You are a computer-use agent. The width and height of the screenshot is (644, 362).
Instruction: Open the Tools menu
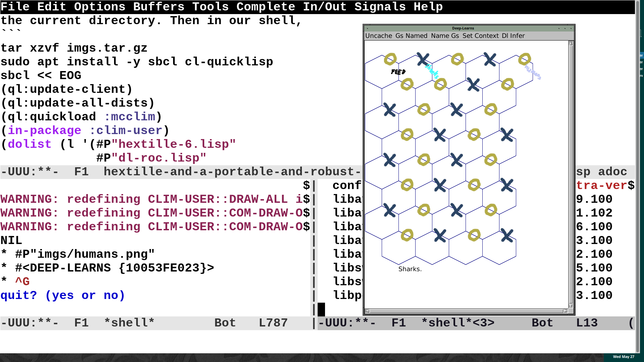click(211, 7)
